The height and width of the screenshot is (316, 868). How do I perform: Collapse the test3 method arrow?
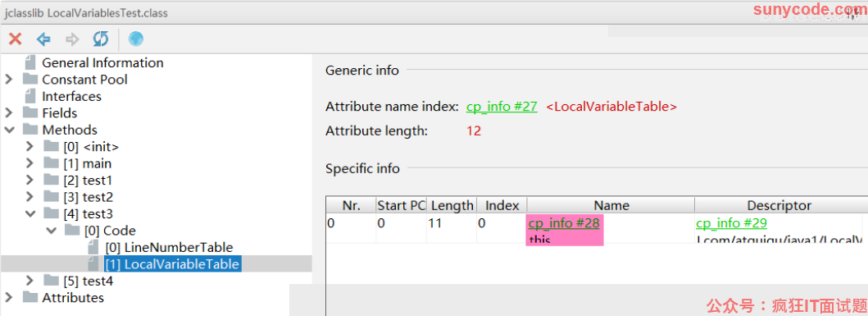(x=30, y=213)
